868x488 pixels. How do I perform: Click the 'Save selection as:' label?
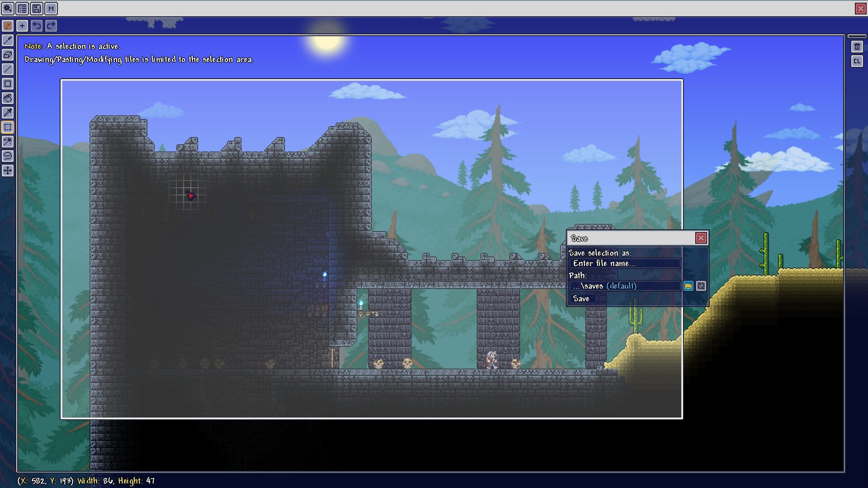[600, 253]
